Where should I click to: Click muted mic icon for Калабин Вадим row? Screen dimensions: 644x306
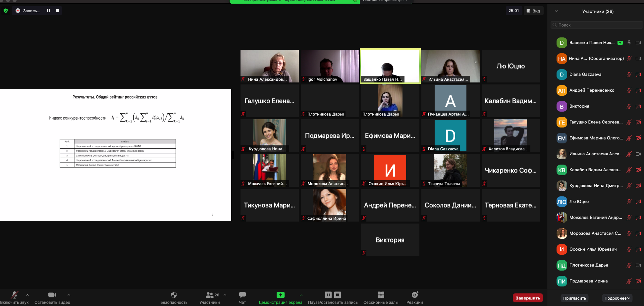pyautogui.click(x=629, y=170)
